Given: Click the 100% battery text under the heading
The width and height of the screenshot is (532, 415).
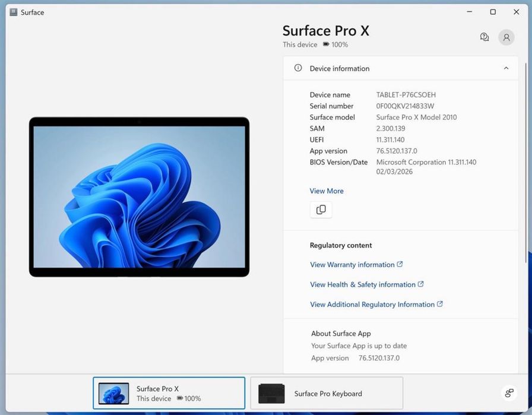Looking at the screenshot, I should tap(340, 45).
